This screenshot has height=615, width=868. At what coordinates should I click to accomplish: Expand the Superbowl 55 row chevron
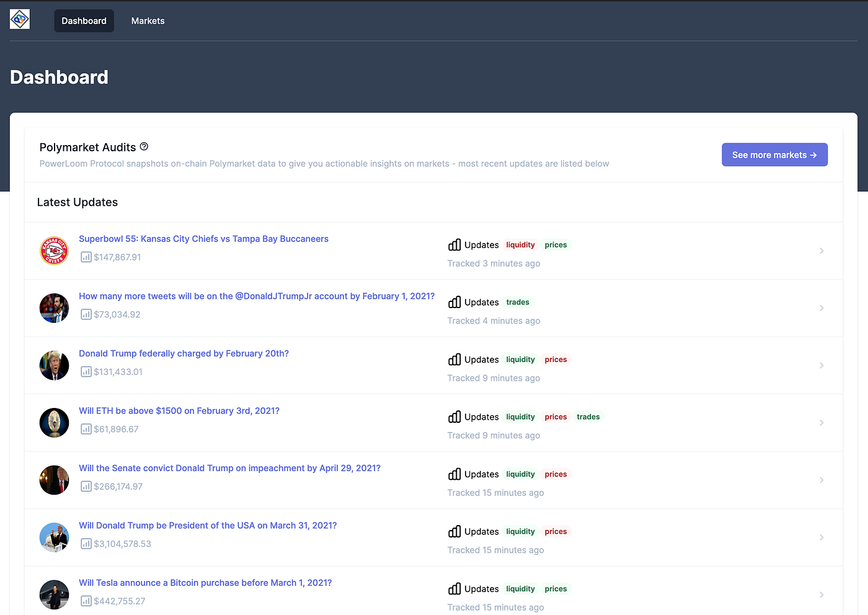pyautogui.click(x=821, y=251)
